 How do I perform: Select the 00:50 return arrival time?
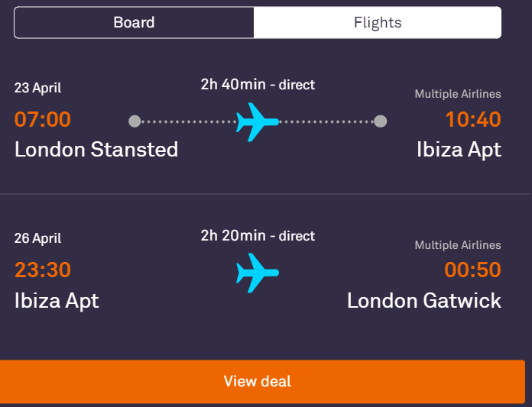[x=472, y=270]
